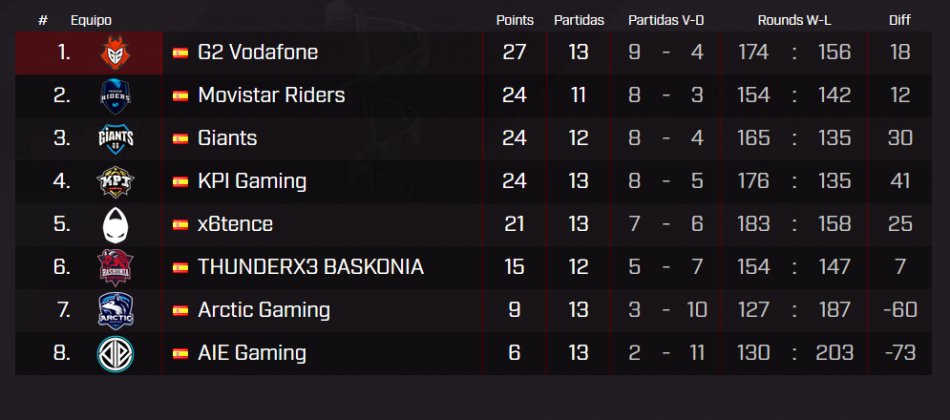Click the THUNDERX3 BASKONIA logo
Screen dimensions: 950x420
coord(115,268)
